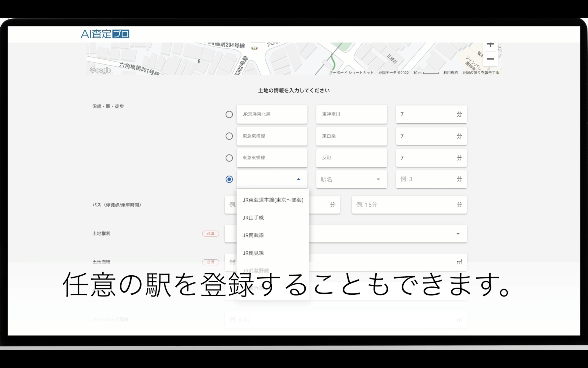Click the 東急東横線 line field in 反町 row
The height and width of the screenshot is (368, 588).
[x=272, y=158]
